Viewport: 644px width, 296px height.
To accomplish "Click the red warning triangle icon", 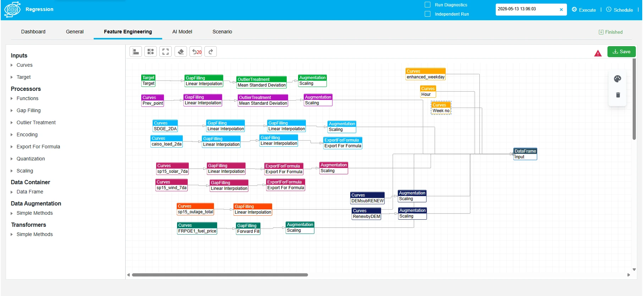I will pyautogui.click(x=598, y=53).
